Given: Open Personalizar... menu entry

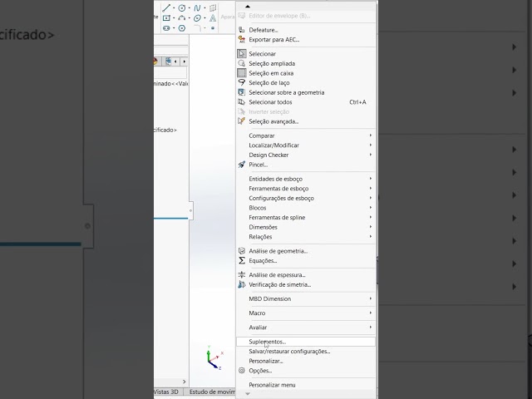Looking at the screenshot, I should (306, 361).
